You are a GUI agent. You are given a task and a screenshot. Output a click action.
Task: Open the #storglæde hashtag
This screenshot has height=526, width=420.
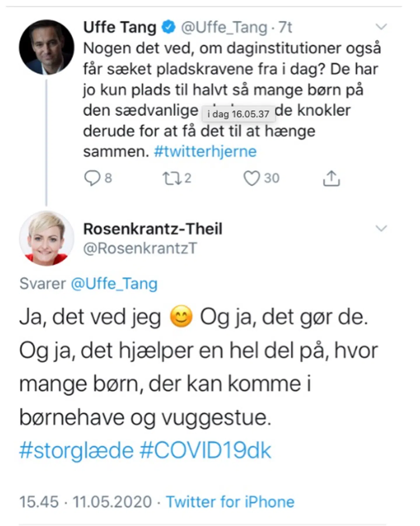coord(76,450)
